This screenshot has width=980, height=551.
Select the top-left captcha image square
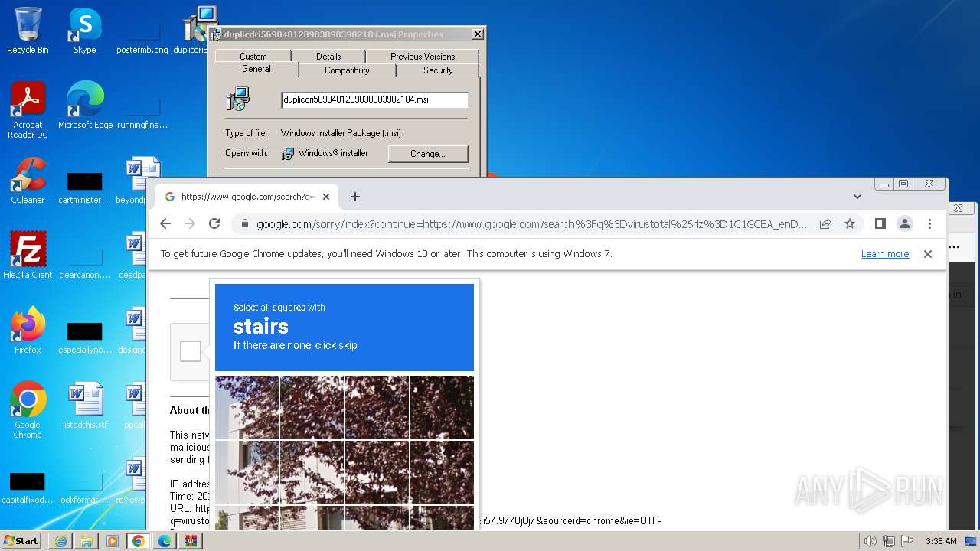coord(247,407)
